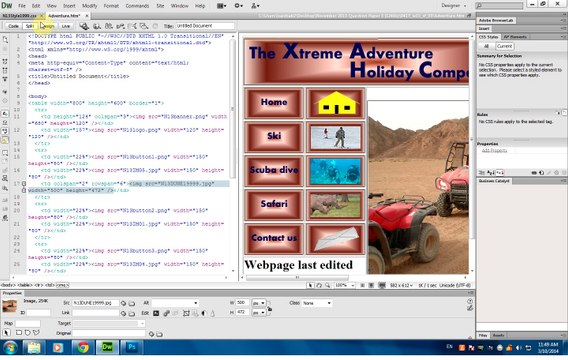568x360 pixels.
Task: Switch to Design view
Action: [x=47, y=26]
